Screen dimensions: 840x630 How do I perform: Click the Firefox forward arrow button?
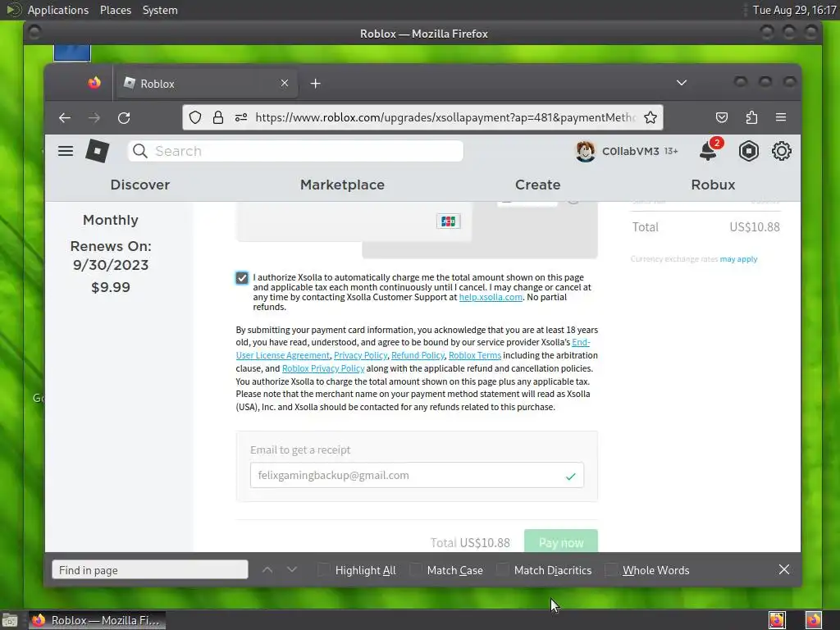(94, 118)
